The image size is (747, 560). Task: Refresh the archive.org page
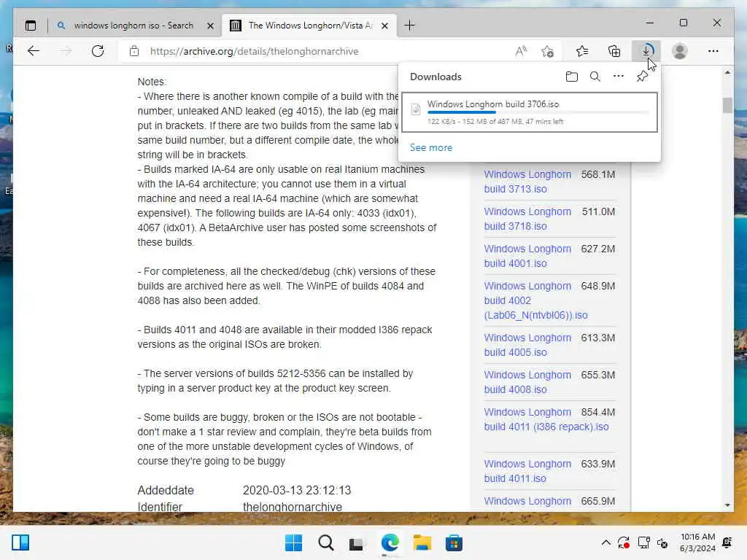point(98,51)
